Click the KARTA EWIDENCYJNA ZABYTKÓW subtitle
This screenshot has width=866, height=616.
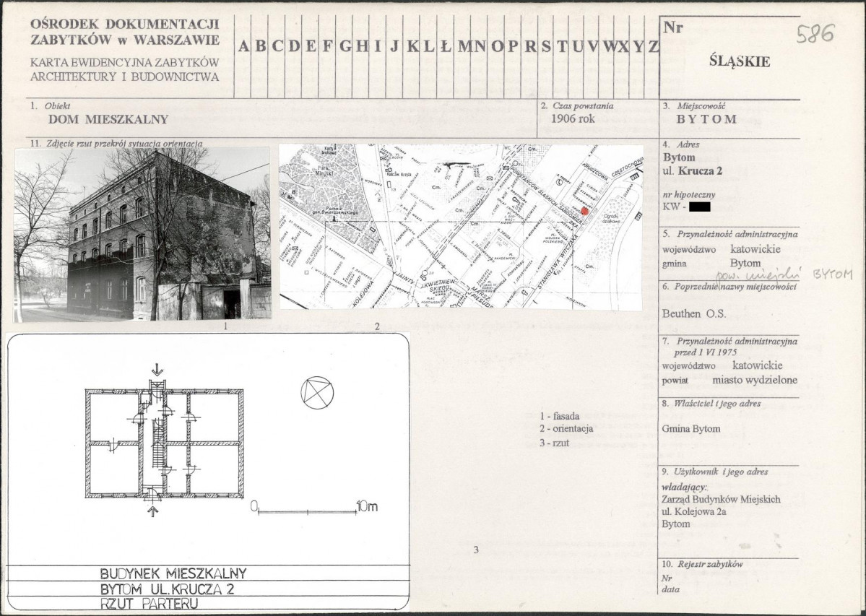click(124, 70)
